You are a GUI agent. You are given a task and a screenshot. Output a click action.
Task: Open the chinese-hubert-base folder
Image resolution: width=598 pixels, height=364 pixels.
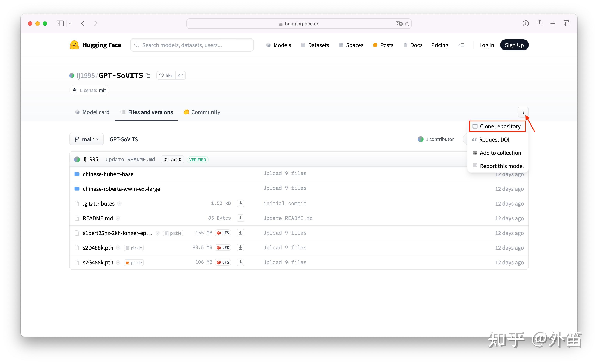tap(108, 174)
